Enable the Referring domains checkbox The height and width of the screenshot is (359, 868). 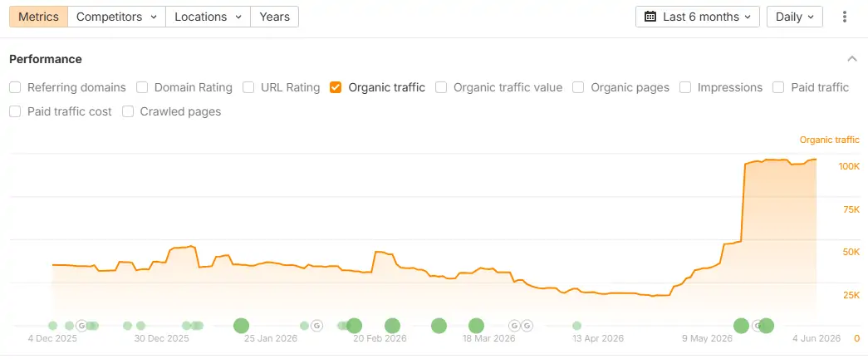pyautogui.click(x=16, y=87)
